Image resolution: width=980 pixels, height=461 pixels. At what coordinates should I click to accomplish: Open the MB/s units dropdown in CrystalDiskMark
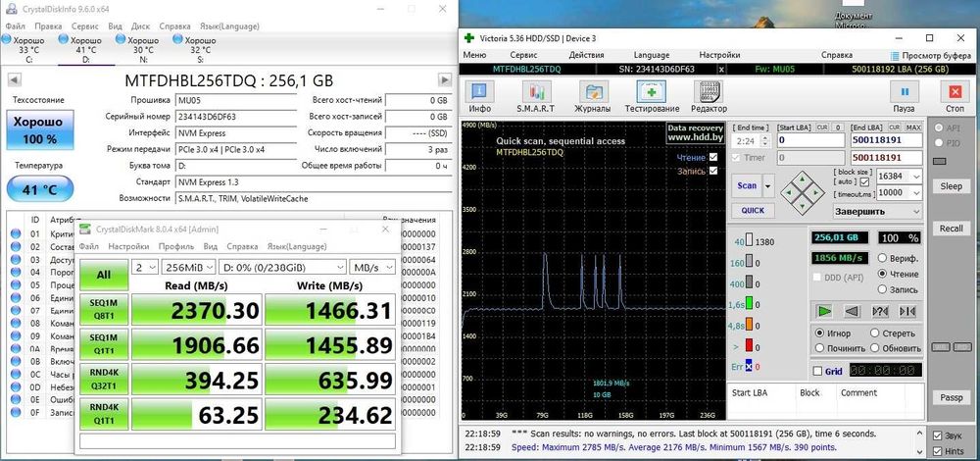(372, 267)
